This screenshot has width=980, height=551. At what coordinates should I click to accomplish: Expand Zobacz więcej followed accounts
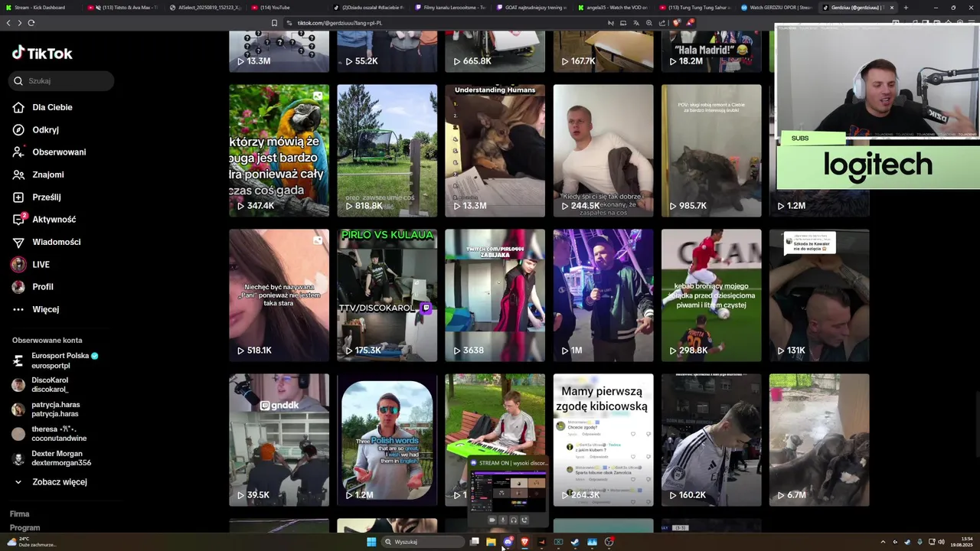pyautogui.click(x=60, y=482)
